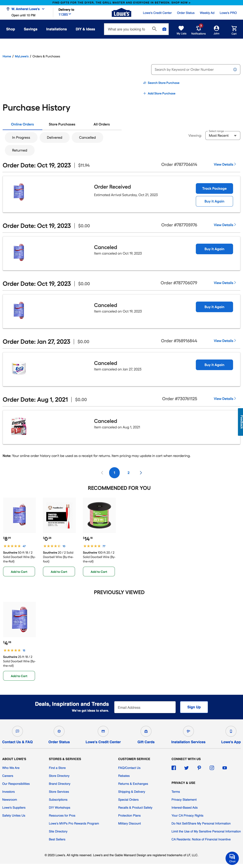Screen dimensions: 243x868
Task: Open Gift Cards via the footer icon
Action: tap(146, 731)
